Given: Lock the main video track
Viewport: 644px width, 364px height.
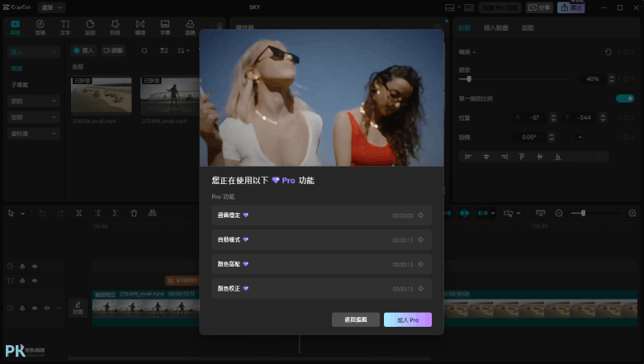Looking at the screenshot, I should 22,308.
